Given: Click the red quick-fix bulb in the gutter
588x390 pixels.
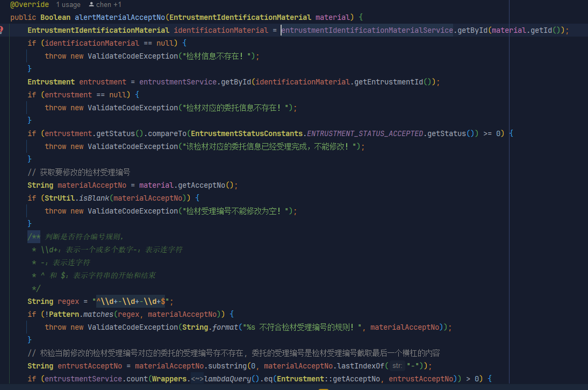Looking at the screenshot, I should [2, 30].
